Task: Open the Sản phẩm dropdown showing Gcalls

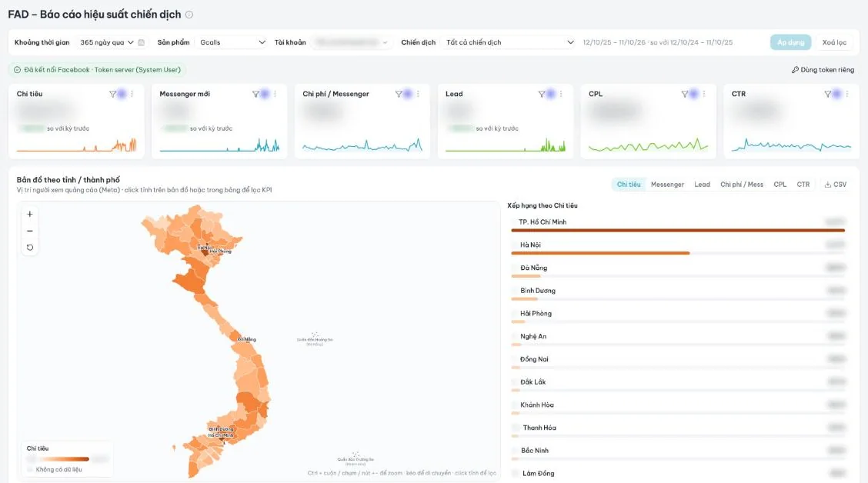Action: tap(232, 42)
